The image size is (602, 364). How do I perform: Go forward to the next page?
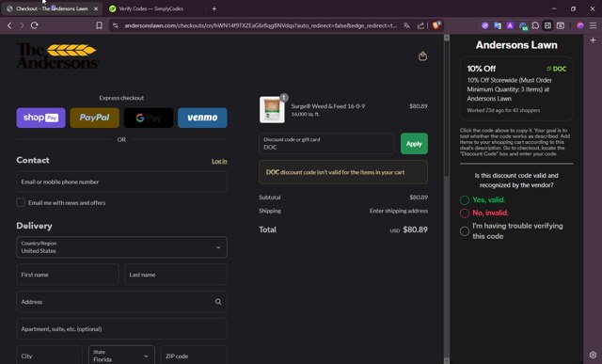[x=22, y=25]
